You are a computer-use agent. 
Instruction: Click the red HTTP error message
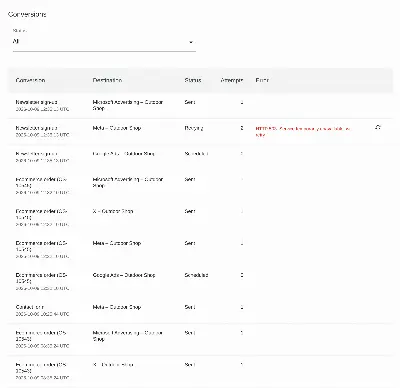tap(303, 132)
